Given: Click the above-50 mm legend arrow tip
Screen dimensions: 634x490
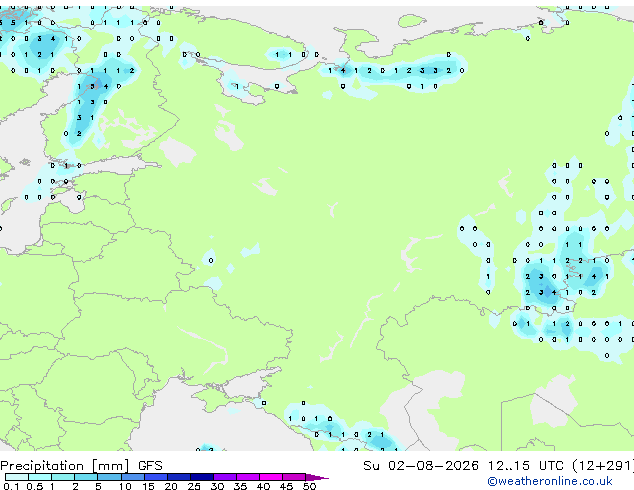Looking at the screenshot, I should pyautogui.click(x=317, y=477).
